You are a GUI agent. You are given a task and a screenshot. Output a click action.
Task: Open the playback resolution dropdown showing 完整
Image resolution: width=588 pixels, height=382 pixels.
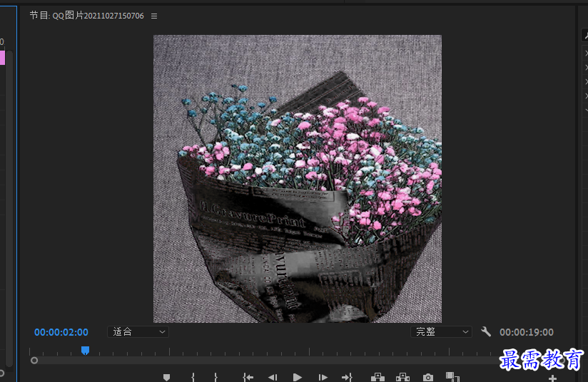[x=441, y=332]
